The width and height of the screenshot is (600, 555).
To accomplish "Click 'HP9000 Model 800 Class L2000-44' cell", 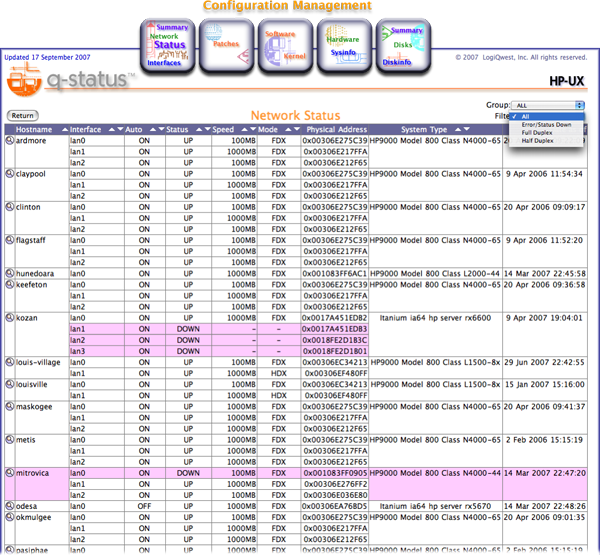I will pos(434,274).
